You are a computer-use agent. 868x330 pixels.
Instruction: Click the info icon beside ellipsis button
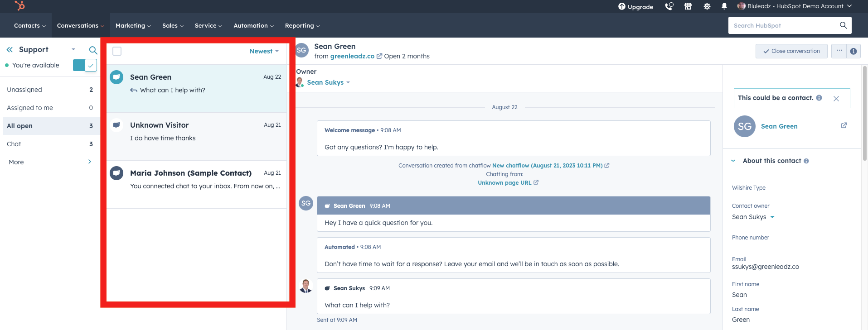pyautogui.click(x=853, y=51)
